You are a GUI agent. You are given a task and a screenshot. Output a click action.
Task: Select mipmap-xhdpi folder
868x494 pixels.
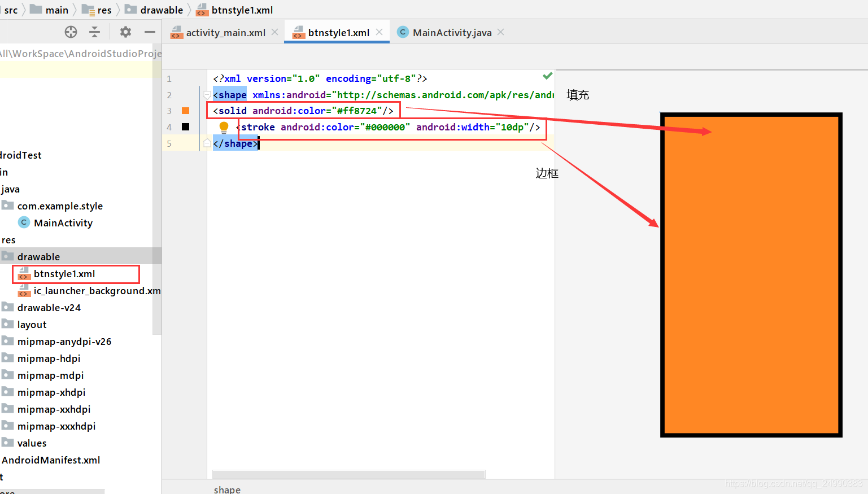51,392
